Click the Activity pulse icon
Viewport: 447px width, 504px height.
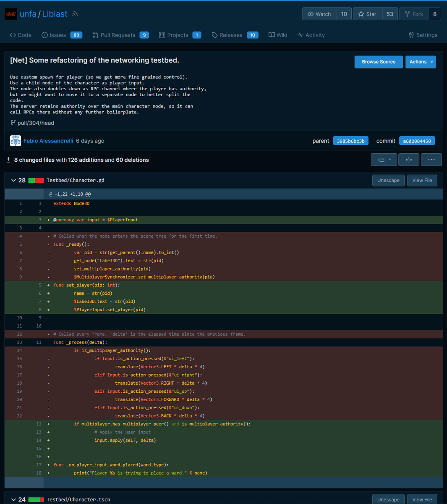300,35
